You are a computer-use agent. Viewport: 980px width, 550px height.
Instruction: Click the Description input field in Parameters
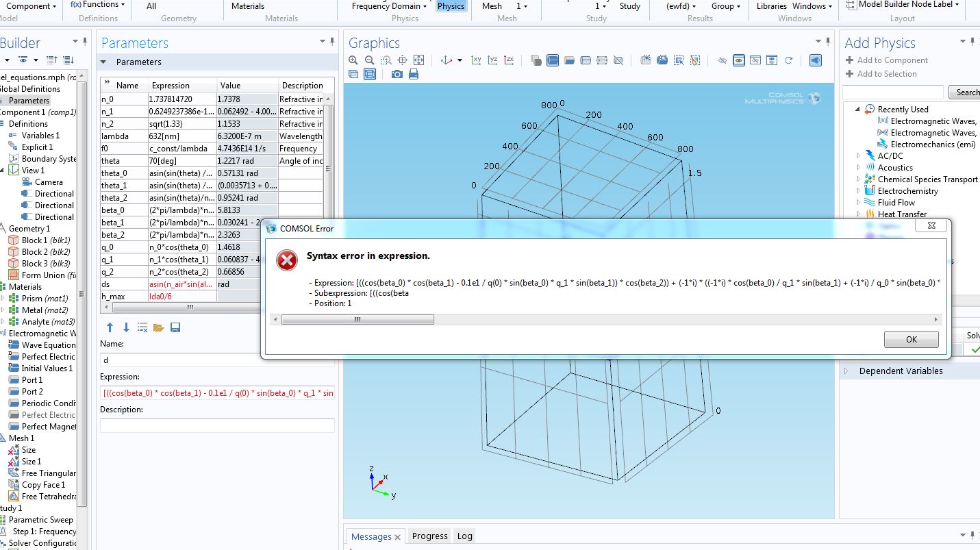click(217, 425)
